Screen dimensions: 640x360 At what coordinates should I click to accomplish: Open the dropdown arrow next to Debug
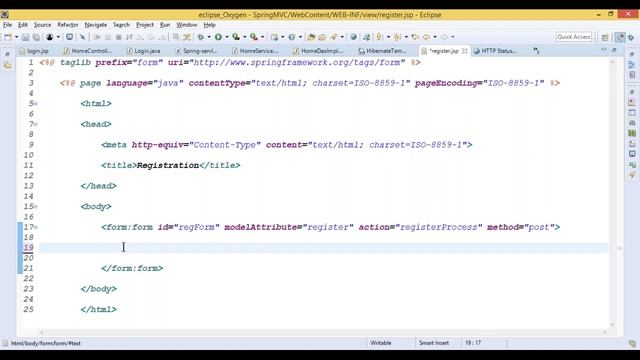click(x=209, y=37)
